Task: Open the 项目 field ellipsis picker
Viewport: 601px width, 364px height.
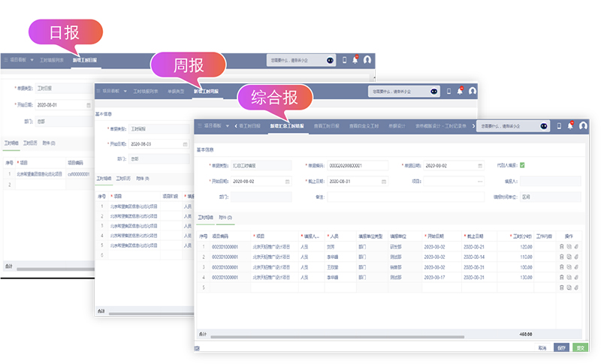Action: 480,182
